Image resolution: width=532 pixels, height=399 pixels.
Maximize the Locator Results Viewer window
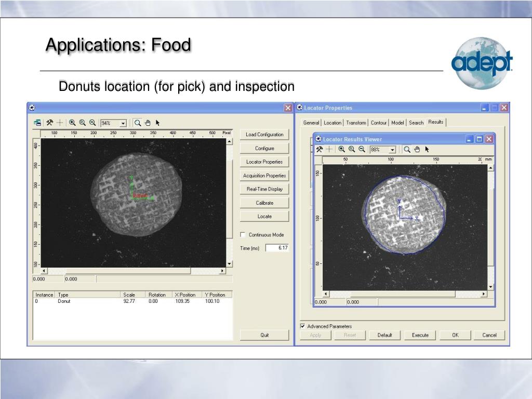tap(479, 139)
